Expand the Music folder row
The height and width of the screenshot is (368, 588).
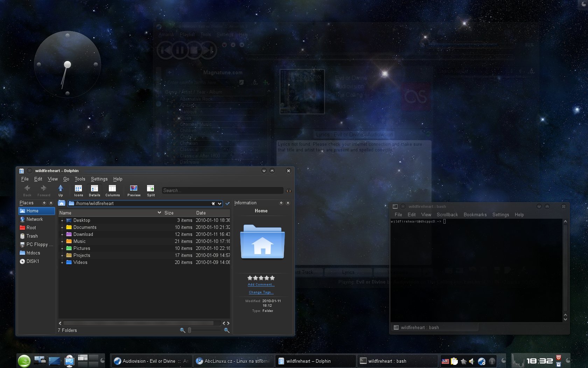(62, 241)
